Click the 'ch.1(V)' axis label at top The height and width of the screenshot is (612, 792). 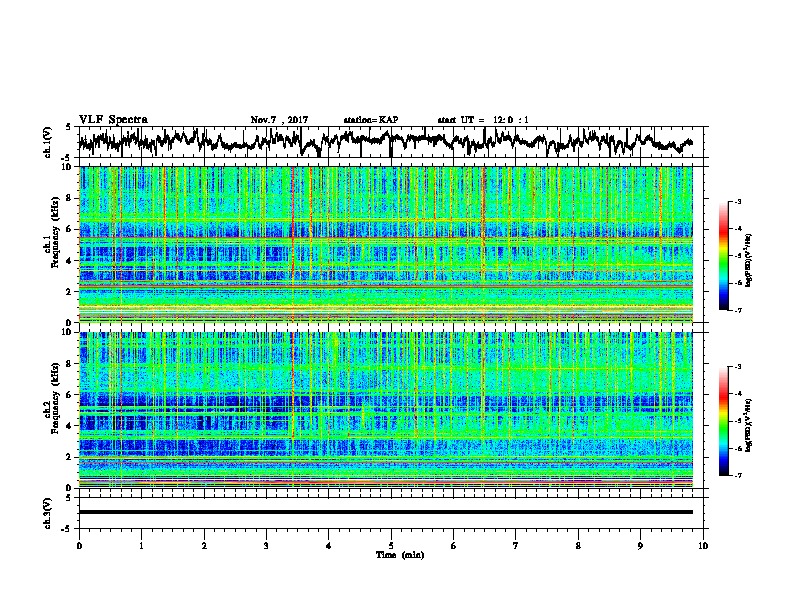[x=48, y=142]
